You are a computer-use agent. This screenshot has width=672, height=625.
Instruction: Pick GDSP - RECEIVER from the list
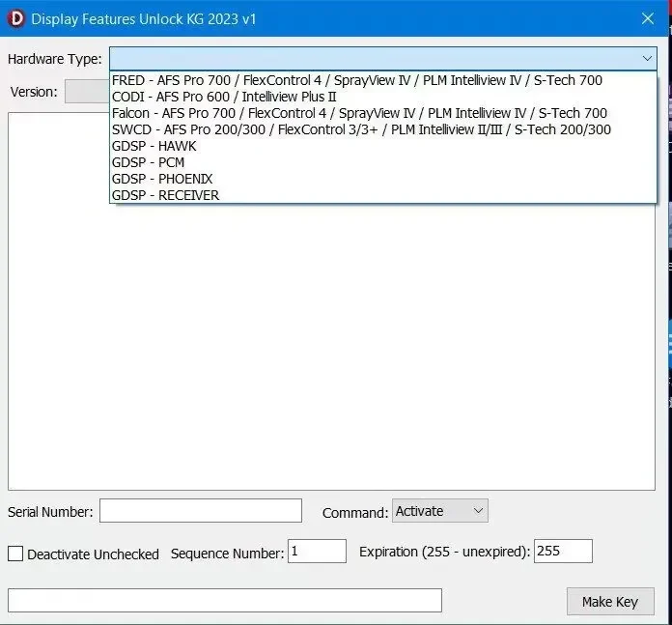pos(382,195)
